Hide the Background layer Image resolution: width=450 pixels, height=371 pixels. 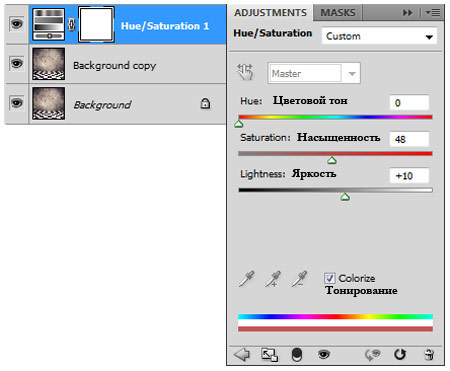(17, 103)
